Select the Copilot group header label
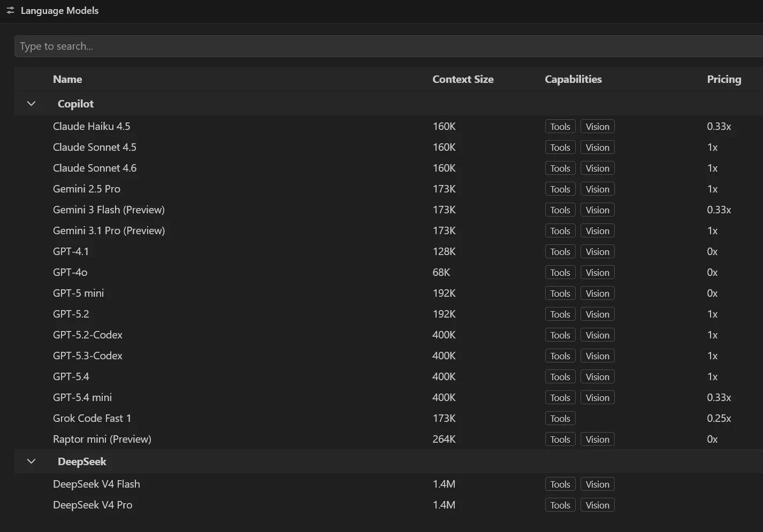763x532 pixels. (75, 104)
